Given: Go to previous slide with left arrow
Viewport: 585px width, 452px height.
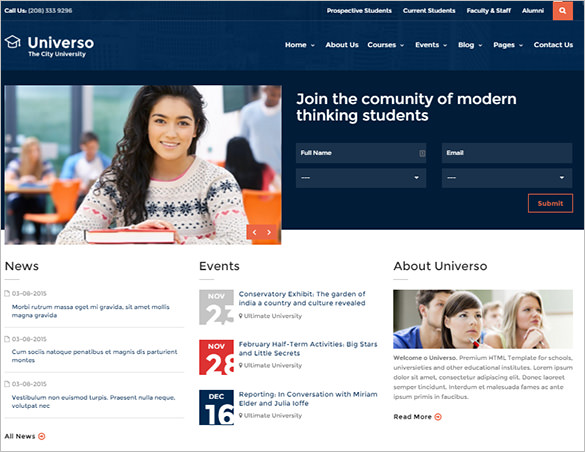Looking at the screenshot, I should coord(254,232).
